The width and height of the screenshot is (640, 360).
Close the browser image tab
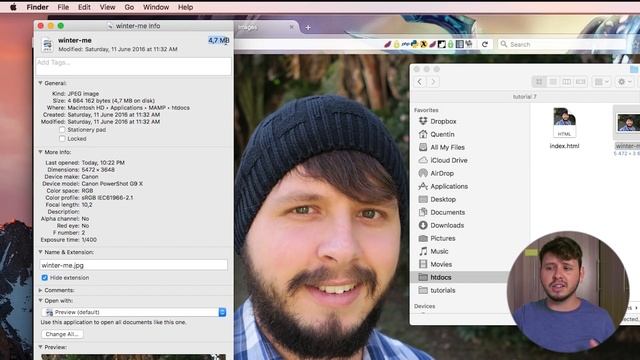291,27
